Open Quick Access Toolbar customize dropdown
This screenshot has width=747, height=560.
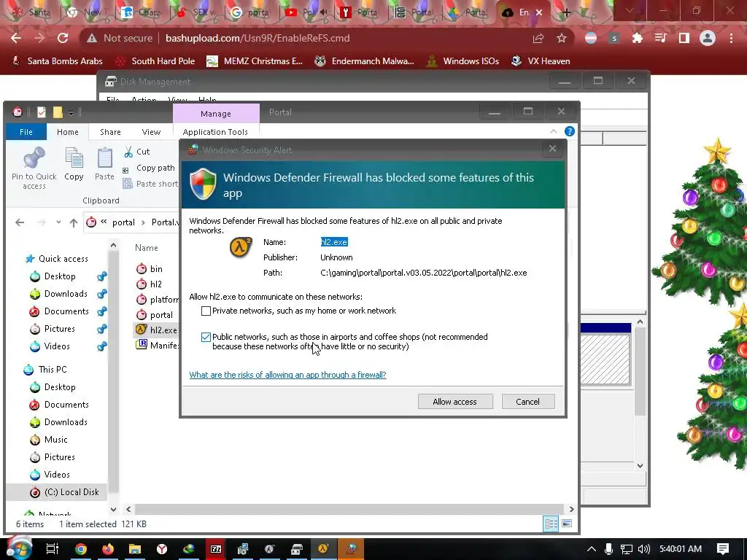71,113
